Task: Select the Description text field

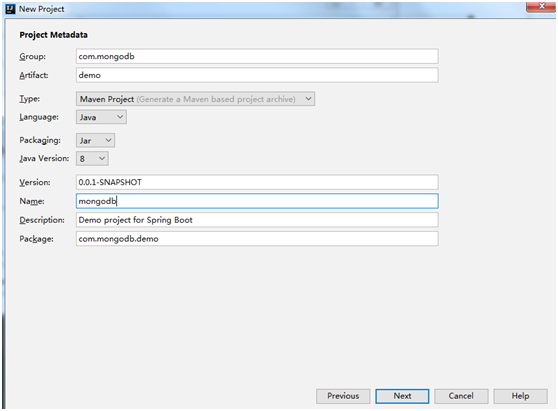Action: pos(257,220)
